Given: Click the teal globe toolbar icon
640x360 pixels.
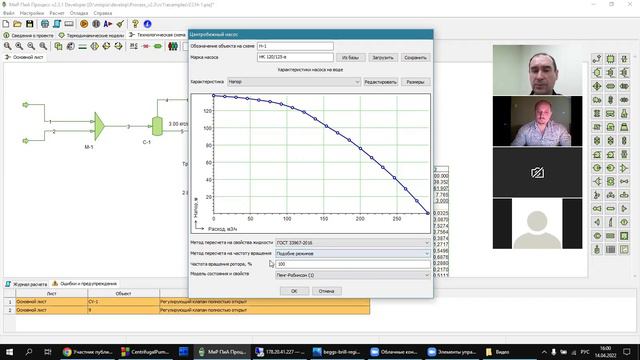Looking at the screenshot, I should [x=45, y=24].
